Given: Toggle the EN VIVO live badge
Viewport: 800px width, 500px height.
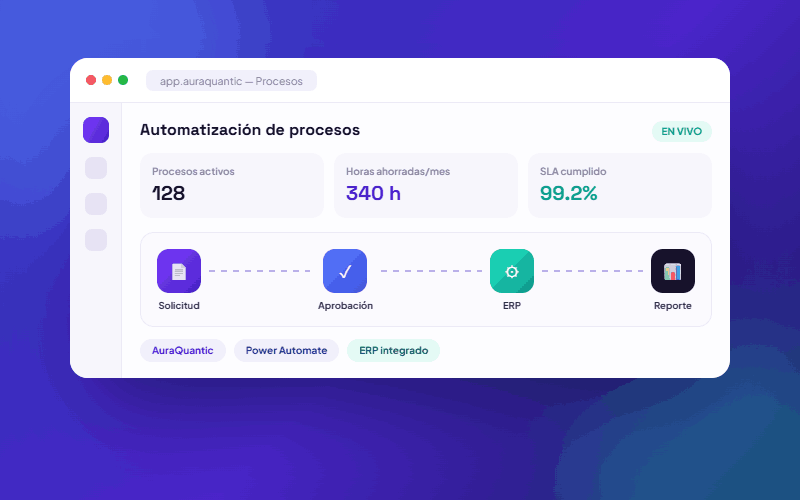Looking at the screenshot, I should tap(682, 131).
